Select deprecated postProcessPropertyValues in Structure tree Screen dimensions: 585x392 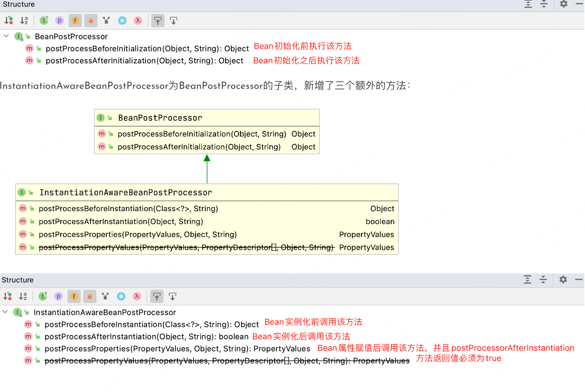coord(227,361)
